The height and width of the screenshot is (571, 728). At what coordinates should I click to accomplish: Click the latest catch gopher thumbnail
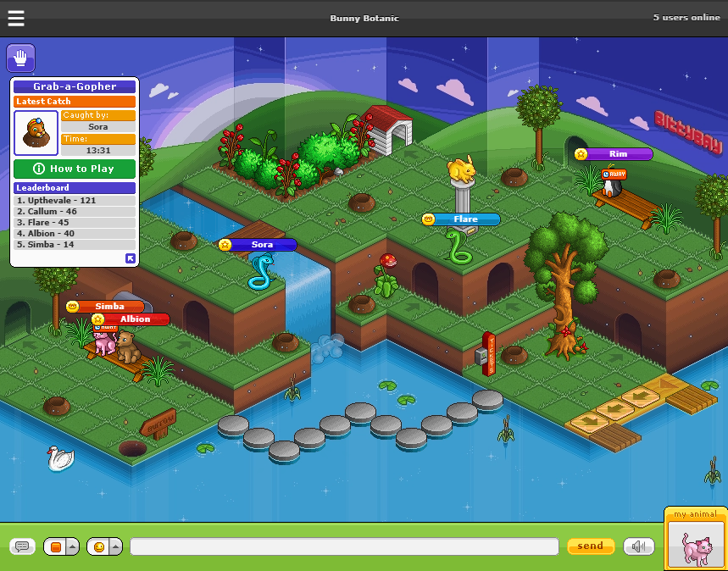pyautogui.click(x=36, y=133)
